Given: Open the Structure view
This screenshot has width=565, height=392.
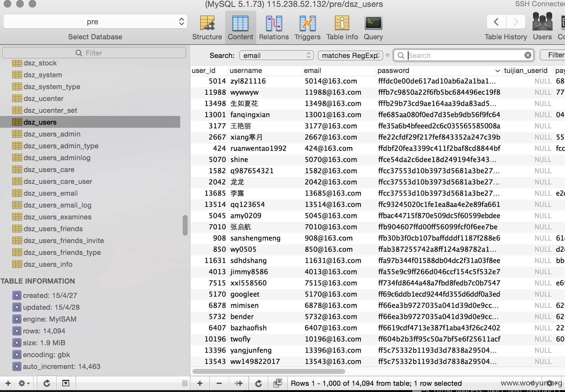Looking at the screenshot, I should (207, 28).
